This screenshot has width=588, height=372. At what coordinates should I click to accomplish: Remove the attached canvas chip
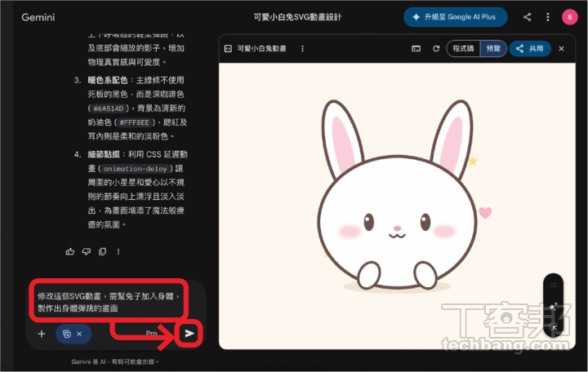pos(79,334)
